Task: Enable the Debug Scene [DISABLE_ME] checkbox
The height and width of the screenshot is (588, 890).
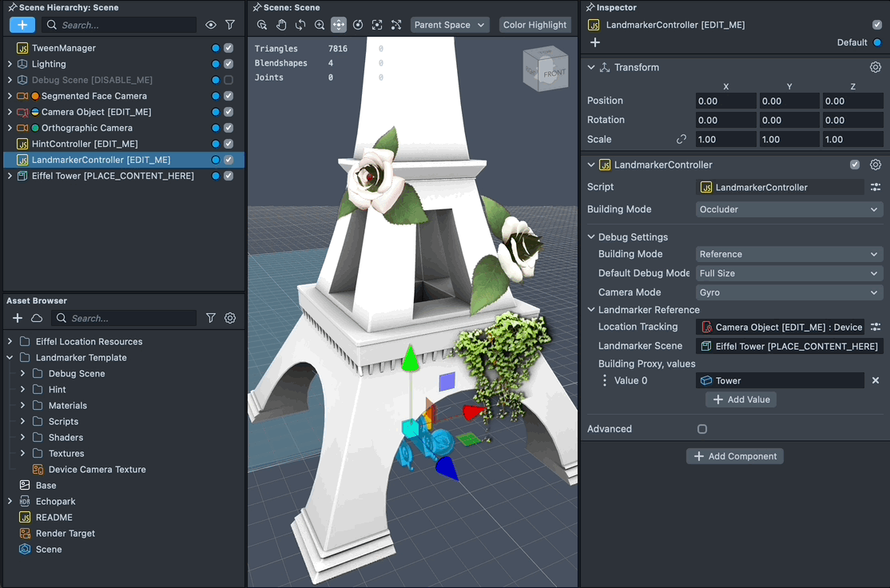Action: point(228,80)
